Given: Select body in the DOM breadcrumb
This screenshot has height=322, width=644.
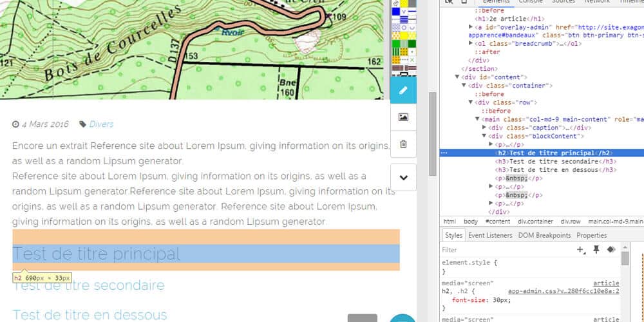Looking at the screenshot, I should pyautogui.click(x=471, y=222).
